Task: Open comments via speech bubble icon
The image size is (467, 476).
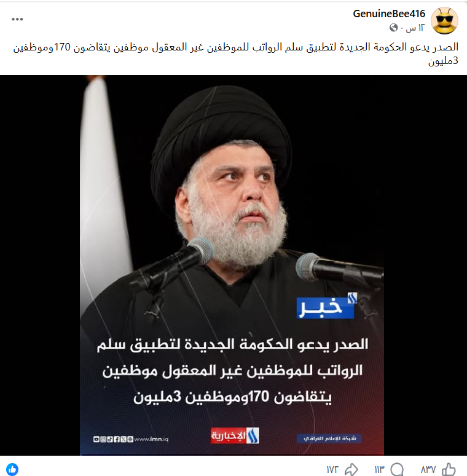Action: coord(397,469)
